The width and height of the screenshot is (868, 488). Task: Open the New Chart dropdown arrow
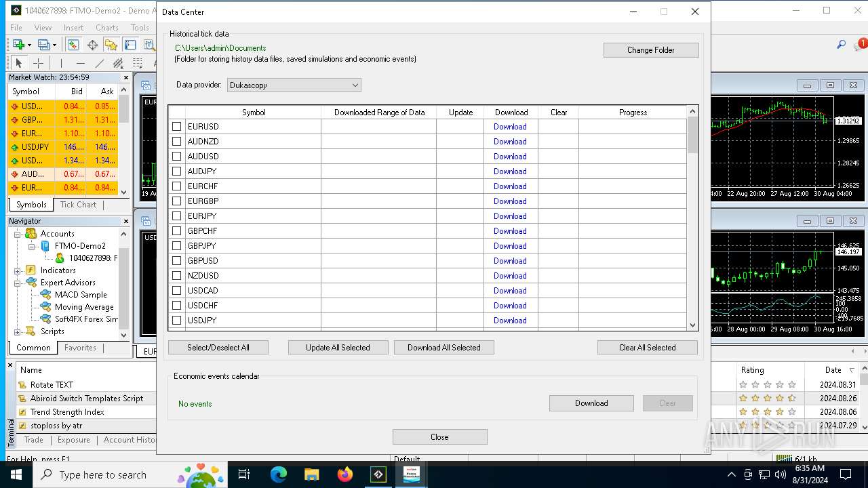[29, 45]
